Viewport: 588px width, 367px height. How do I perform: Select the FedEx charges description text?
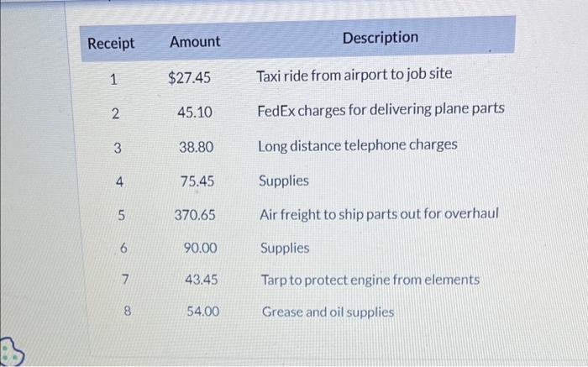pos(381,109)
